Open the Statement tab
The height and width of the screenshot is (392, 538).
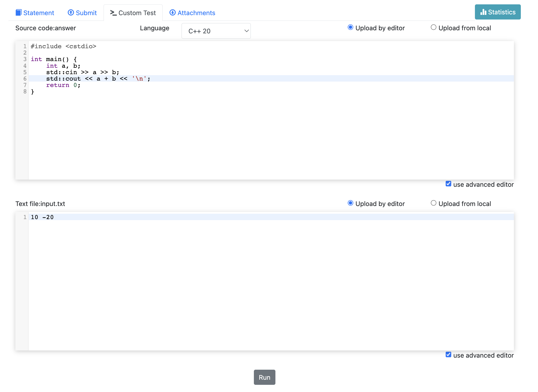[x=35, y=13]
